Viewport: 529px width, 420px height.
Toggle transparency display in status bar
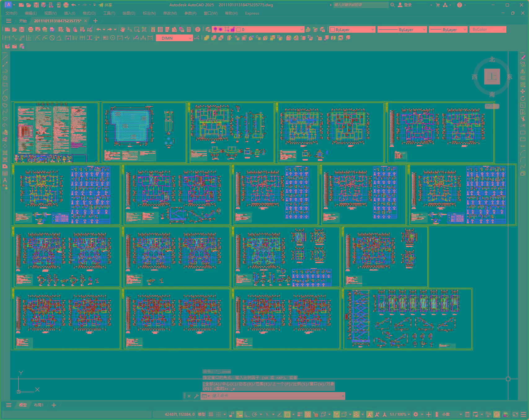(308, 414)
